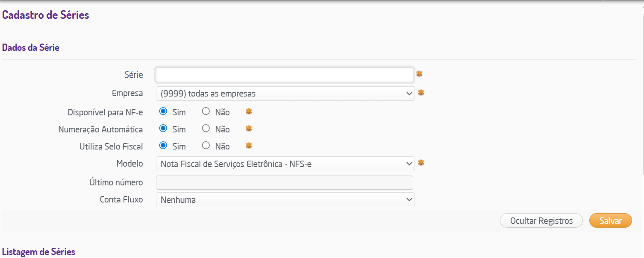This screenshot has width=644, height=258.
Task: Open the Empresa dropdown
Action: [285, 94]
